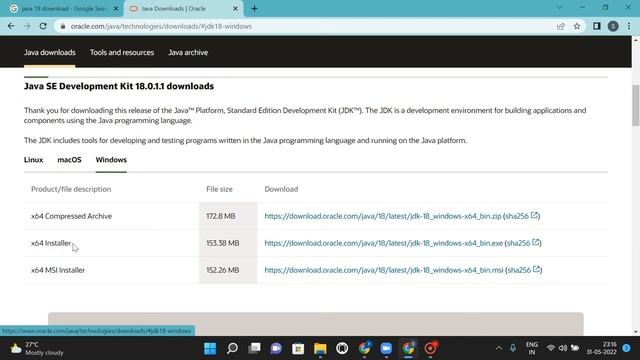Screen dimensions: 640x360
Task: Click the x64 Installer description text
Action: pyautogui.click(x=51, y=243)
